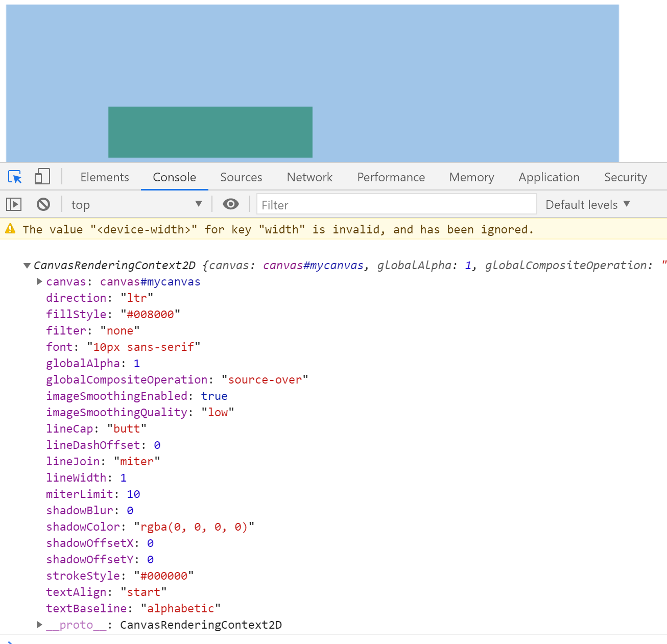Select the imageSmoothingEnabled true value
The image size is (667, 644).
(x=214, y=396)
